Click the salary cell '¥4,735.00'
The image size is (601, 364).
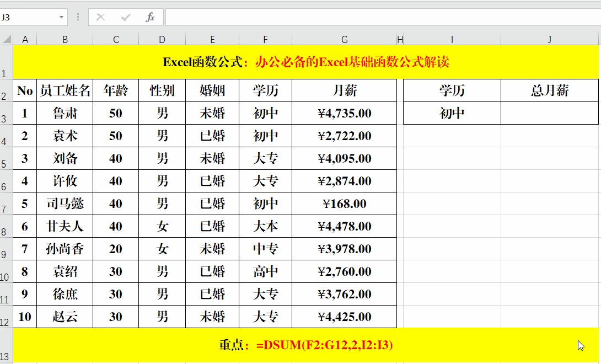(344, 113)
